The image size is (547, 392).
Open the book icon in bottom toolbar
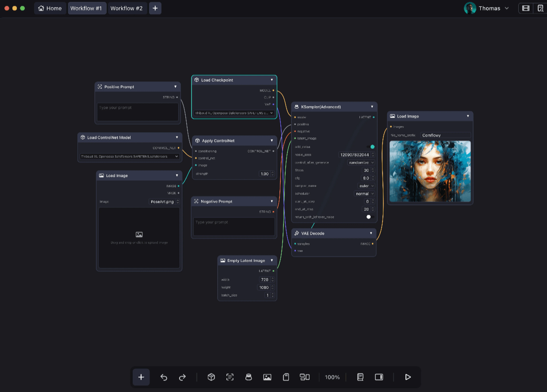(360, 377)
